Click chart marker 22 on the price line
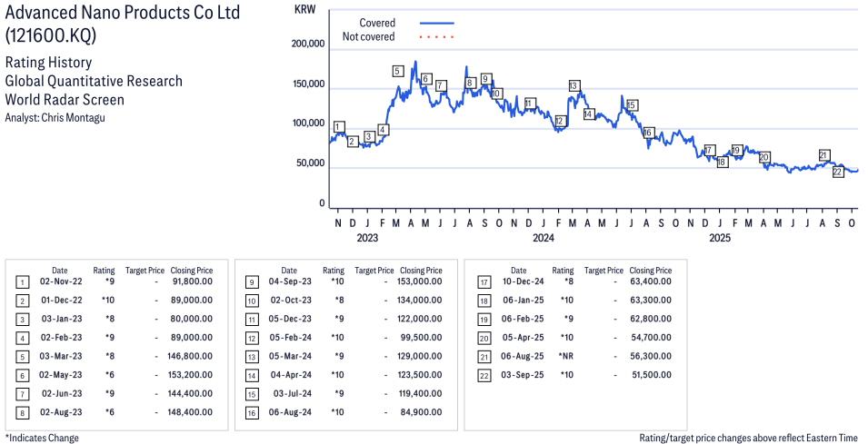 coord(838,172)
